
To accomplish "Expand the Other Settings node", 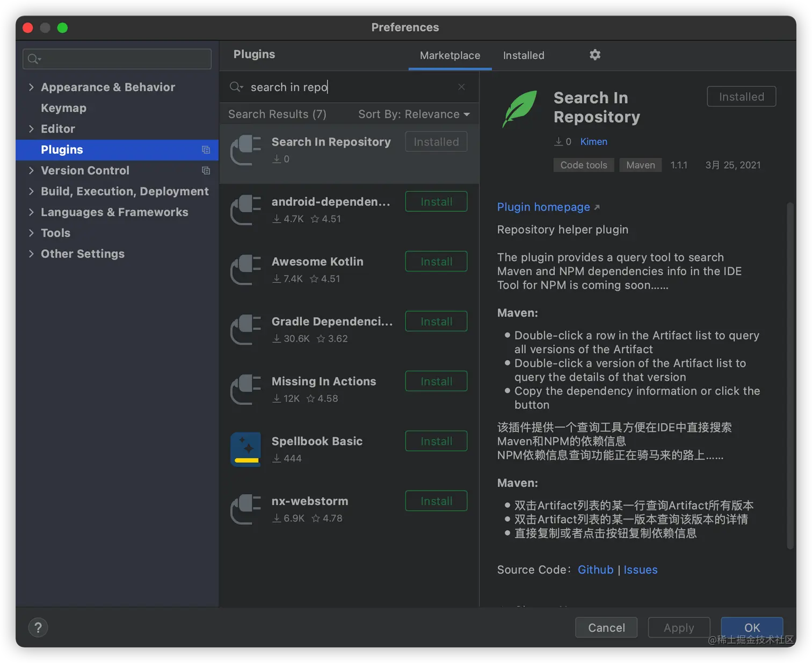I will point(31,254).
